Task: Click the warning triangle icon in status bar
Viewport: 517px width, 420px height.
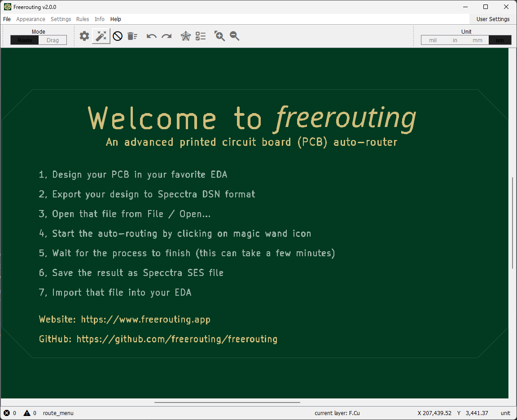Action: click(x=27, y=413)
